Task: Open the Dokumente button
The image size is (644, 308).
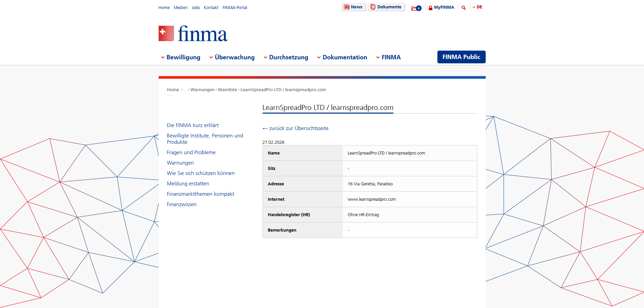Action: [386, 7]
